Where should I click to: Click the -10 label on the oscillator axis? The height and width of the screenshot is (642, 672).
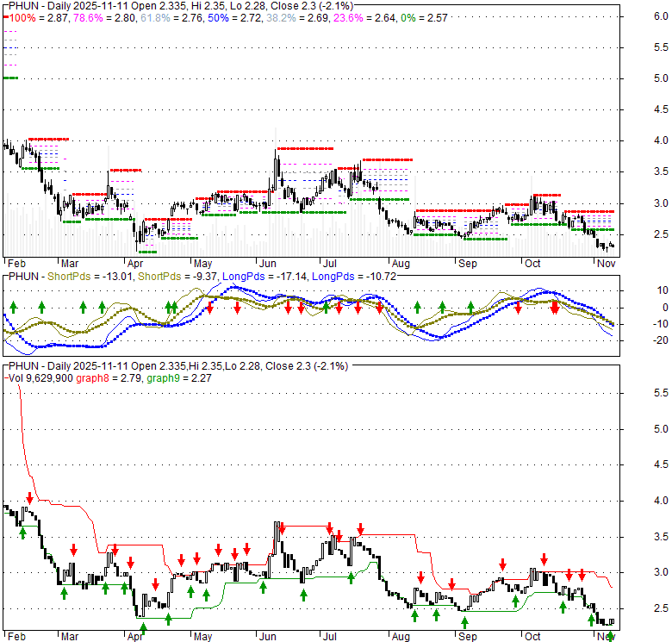(x=661, y=324)
